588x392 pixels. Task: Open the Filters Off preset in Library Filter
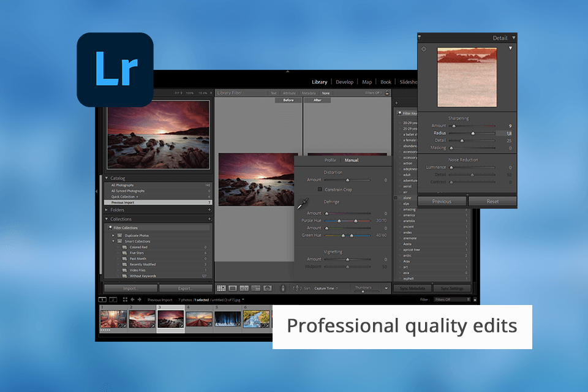tap(374, 92)
